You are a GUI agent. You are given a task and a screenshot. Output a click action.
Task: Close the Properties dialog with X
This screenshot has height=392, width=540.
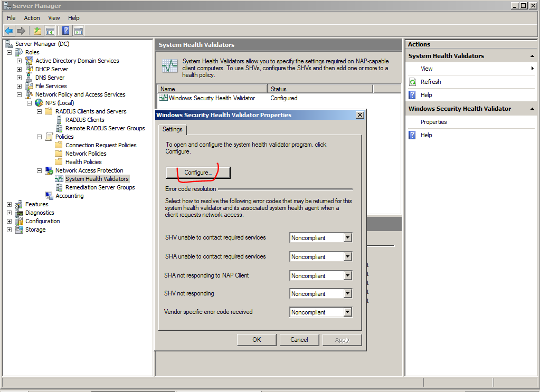pos(359,115)
